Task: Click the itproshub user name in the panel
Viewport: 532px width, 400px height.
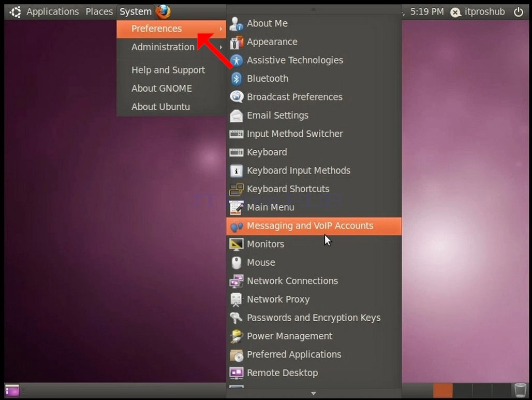Action: click(x=484, y=12)
